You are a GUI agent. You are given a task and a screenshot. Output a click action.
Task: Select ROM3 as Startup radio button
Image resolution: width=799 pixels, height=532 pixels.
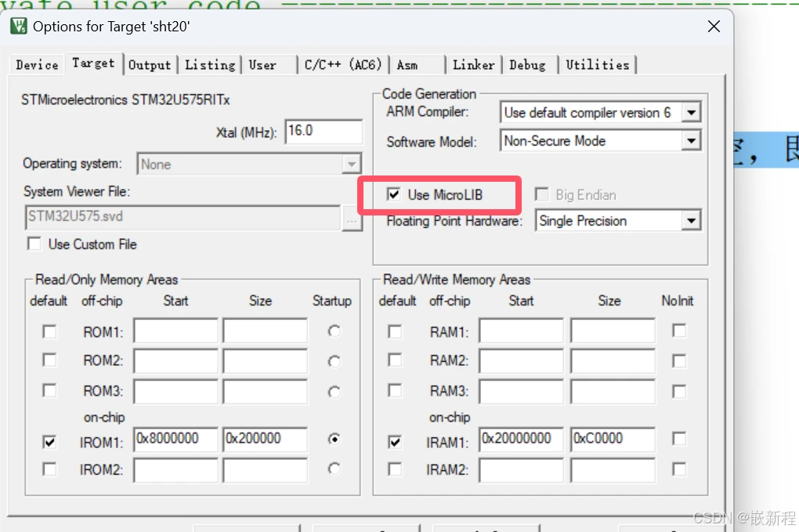point(334,392)
